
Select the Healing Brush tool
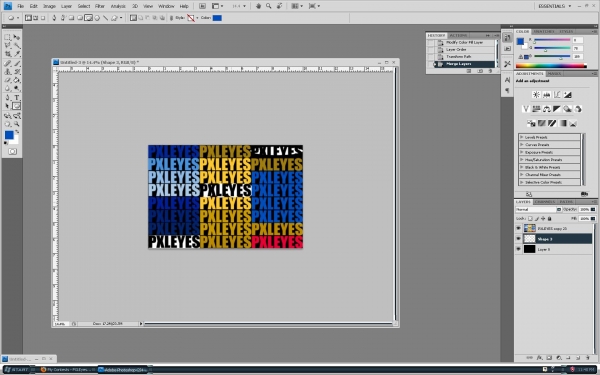pos(7,64)
